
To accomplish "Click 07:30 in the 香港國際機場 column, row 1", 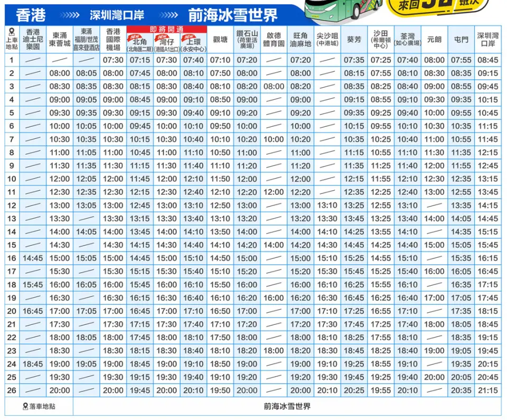I will (x=113, y=60).
